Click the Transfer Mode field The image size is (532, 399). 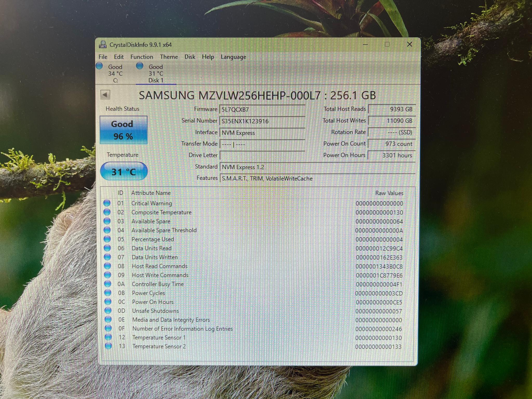(x=262, y=144)
